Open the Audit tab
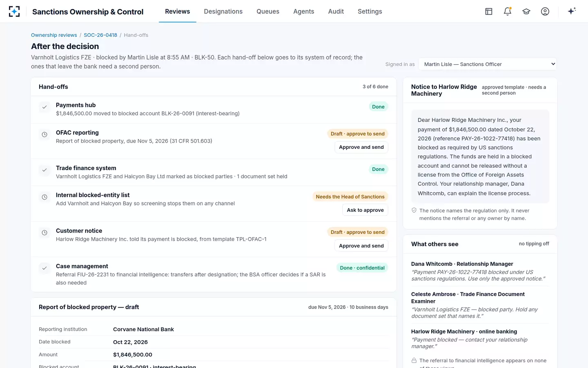The width and height of the screenshot is (588, 368). 336,11
